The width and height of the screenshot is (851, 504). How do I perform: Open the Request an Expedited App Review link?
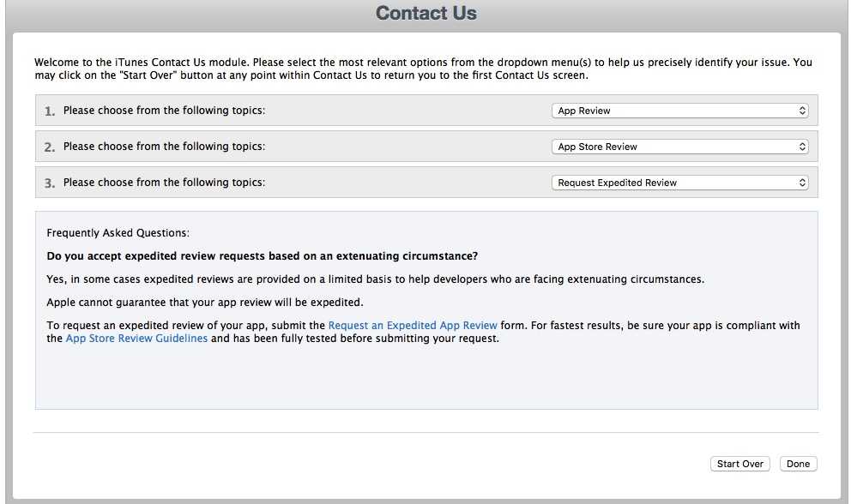pyautogui.click(x=413, y=326)
